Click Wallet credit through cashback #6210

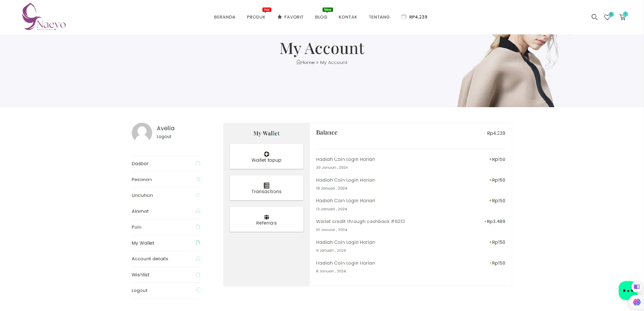pyautogui.click(x=360, y=221)
